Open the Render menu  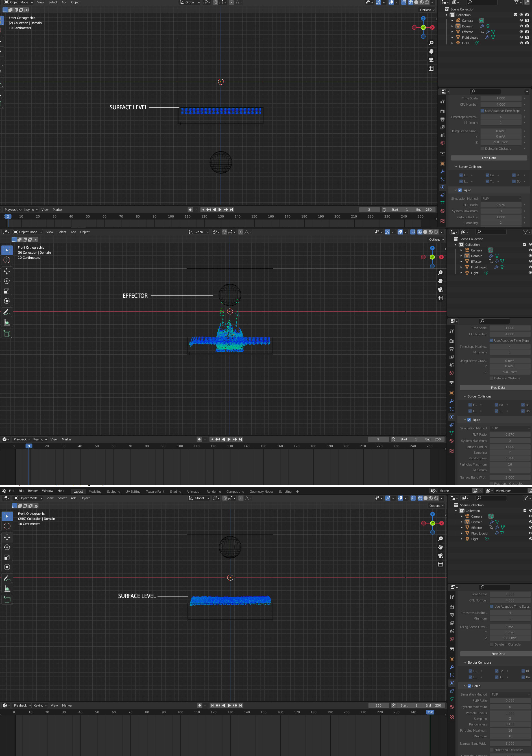point(33,491)
